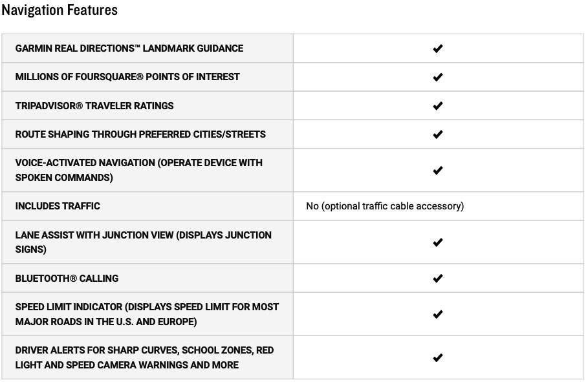Click the checkmark for Foursquare Points of Interest
The width and height of the screenshot is (588, 382).
click(438, 77)
